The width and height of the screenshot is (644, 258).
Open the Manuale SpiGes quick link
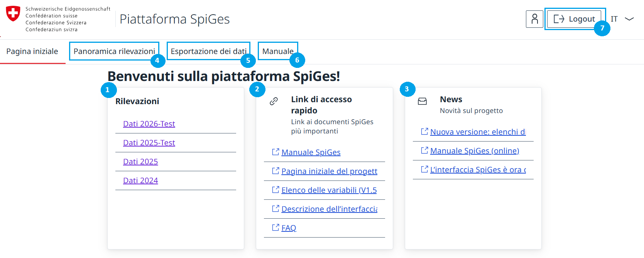coord(311,152)
